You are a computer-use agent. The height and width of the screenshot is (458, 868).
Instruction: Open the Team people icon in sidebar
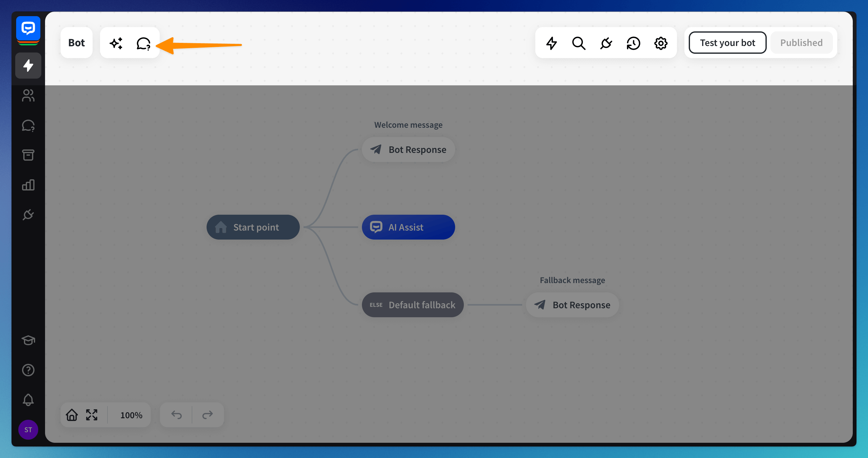(x=28, y=95)
